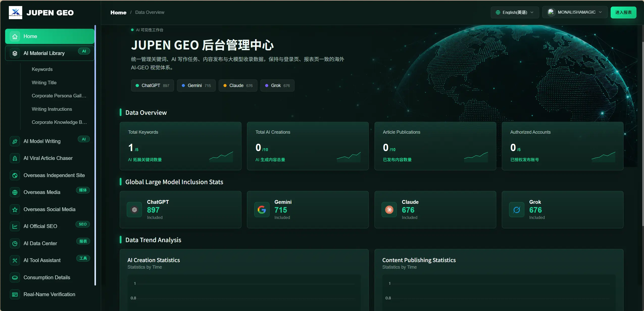Click the Gemini 715 chip

(196, 86)
